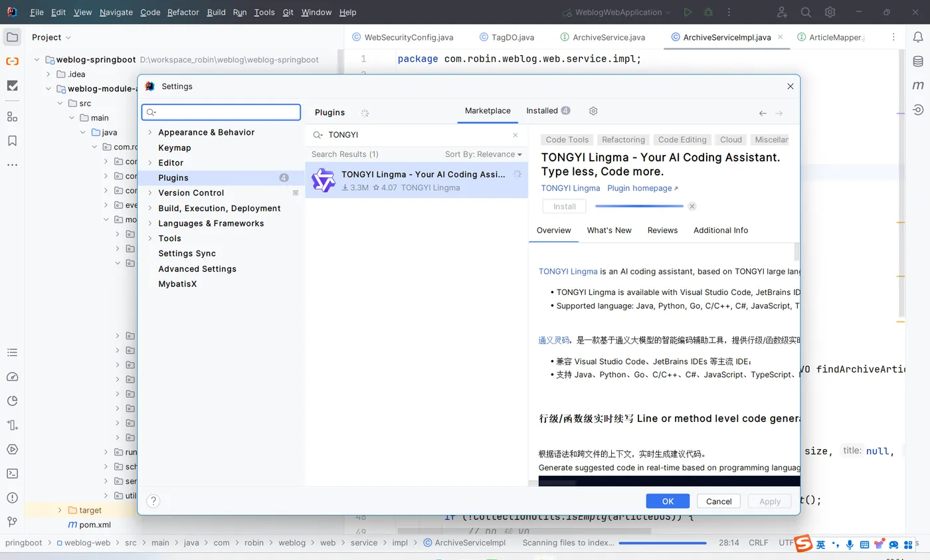Click the Sogou soft keyboard icon
The height and width of the screenshot is (560, 930).
864,545
